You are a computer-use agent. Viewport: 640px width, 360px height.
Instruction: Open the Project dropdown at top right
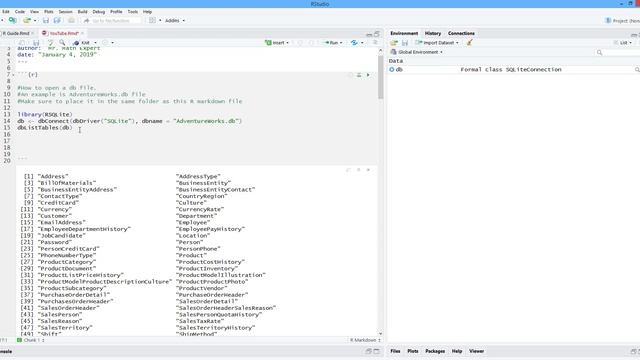(623, 20)
